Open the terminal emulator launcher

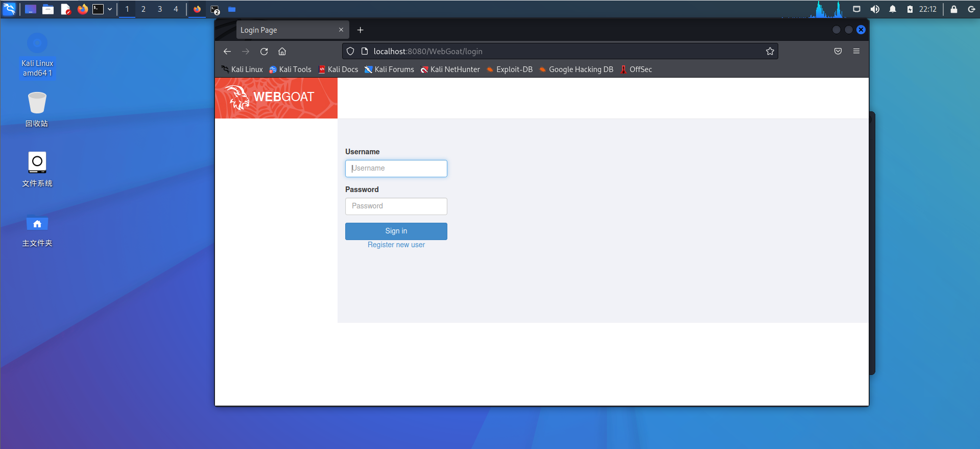click(x=98, y=9)
